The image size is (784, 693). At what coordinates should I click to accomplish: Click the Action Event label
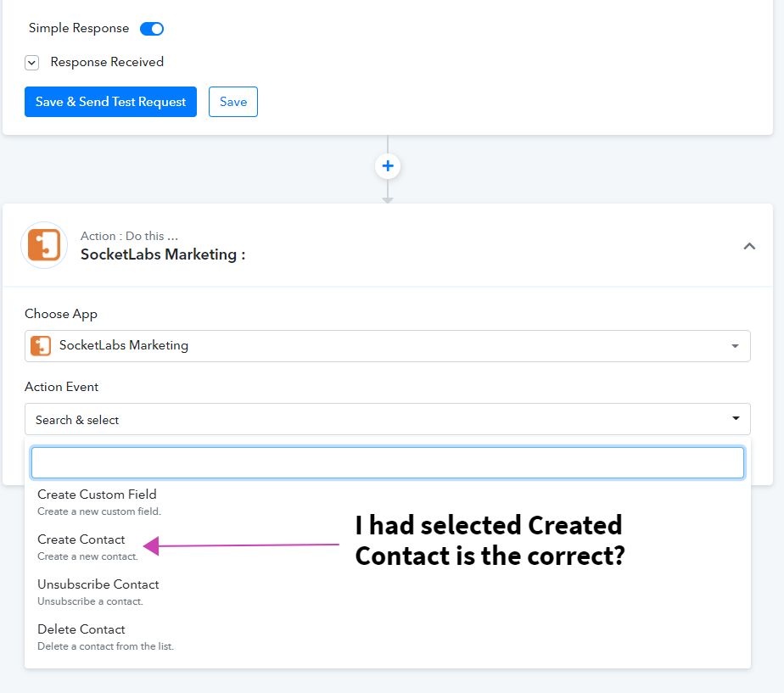click(61, 387)
